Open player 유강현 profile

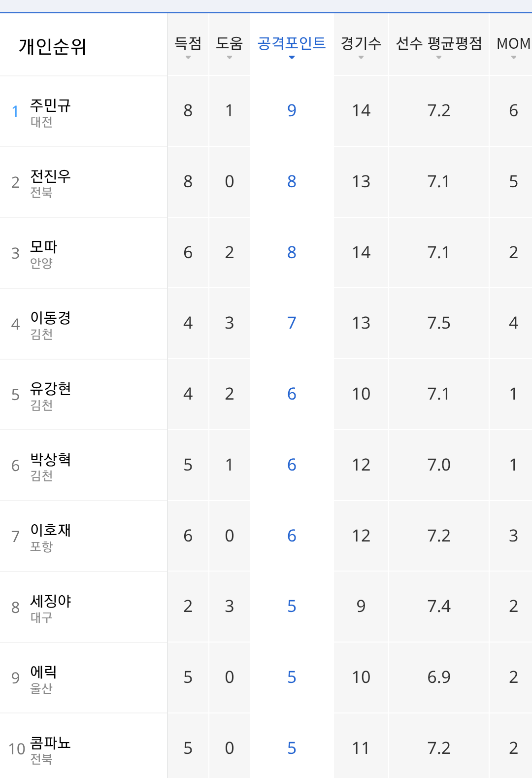click(50, 388)
